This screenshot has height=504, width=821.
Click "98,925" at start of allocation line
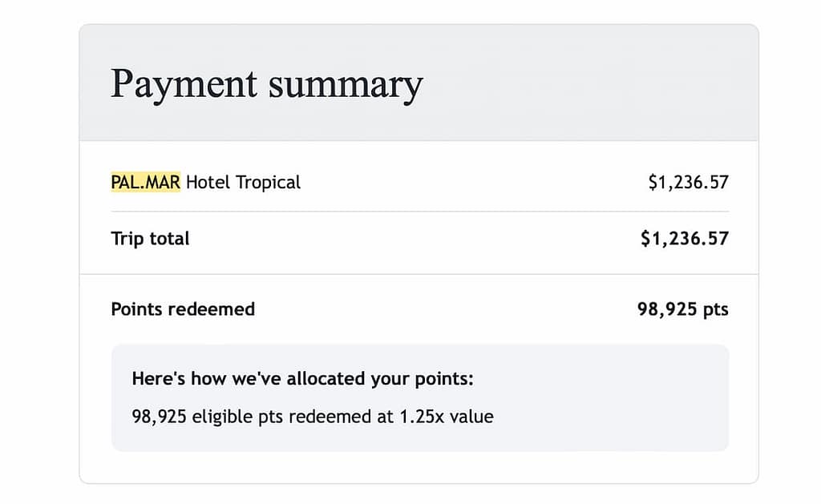[159, 417]
